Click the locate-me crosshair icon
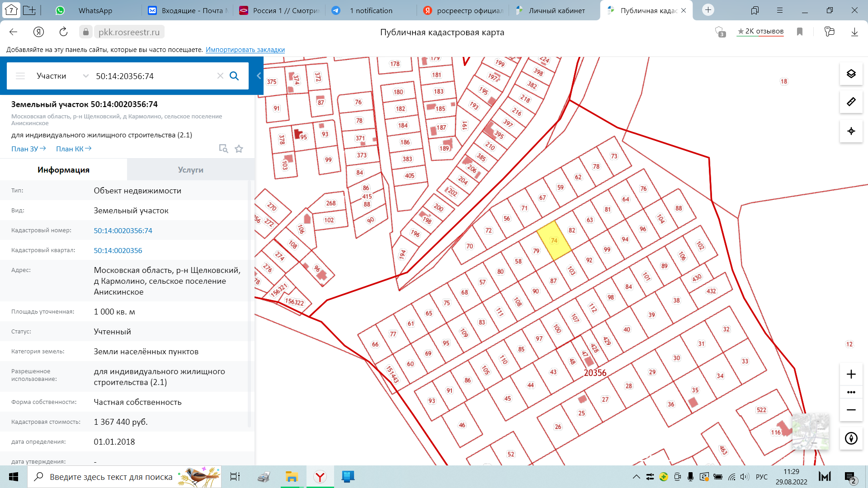868x488 pixels. (x=851, y=131)
